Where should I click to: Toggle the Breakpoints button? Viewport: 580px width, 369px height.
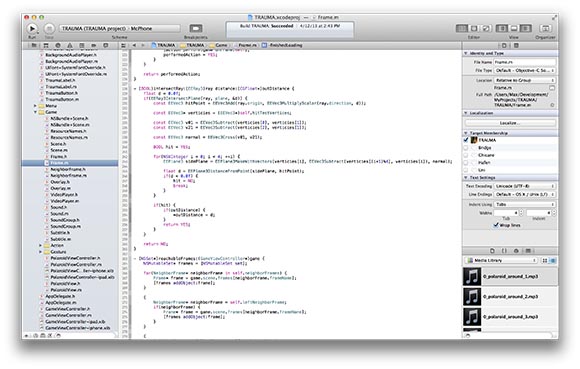pyautogui.click(x=196, y=28)
